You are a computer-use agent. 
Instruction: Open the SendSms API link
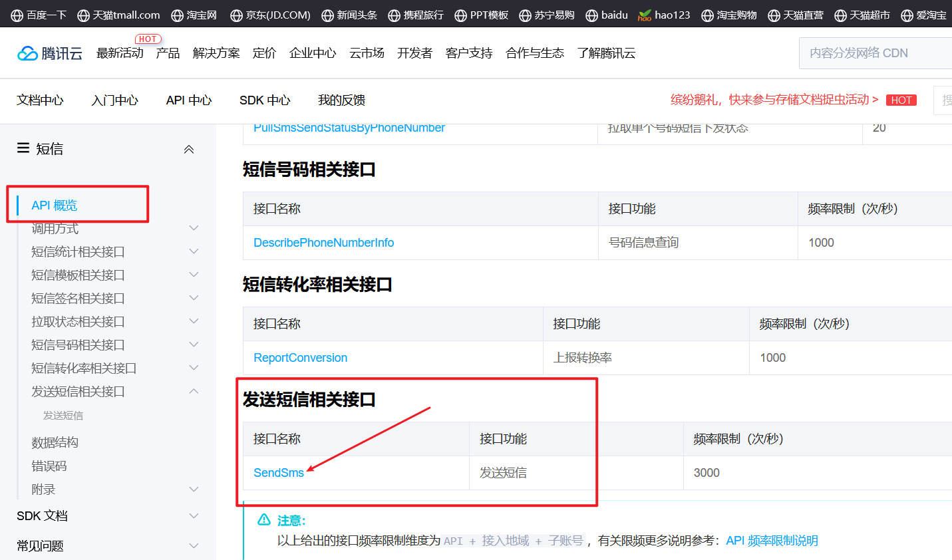[279, 473]
